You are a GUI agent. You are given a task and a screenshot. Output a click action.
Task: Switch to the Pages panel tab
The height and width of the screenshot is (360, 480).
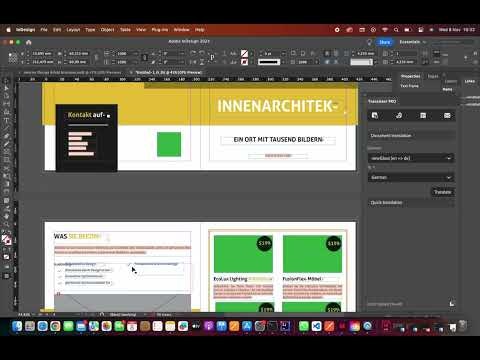[x=433, y=76]
